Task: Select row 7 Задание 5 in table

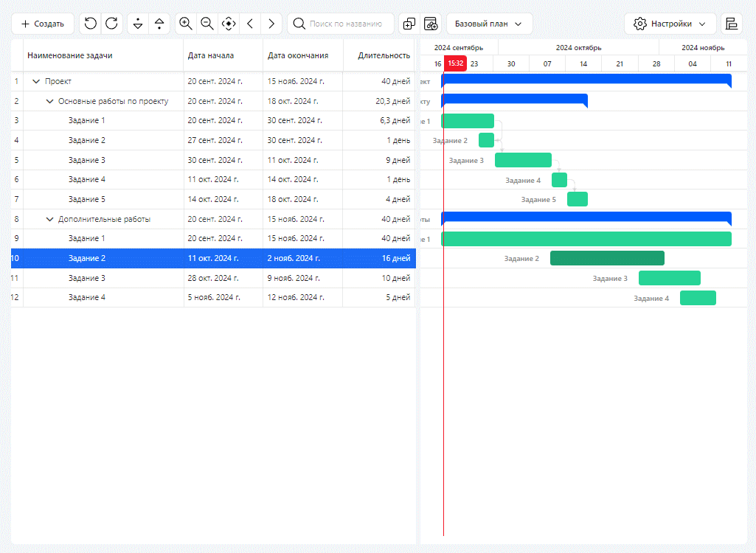Action: 213,199
